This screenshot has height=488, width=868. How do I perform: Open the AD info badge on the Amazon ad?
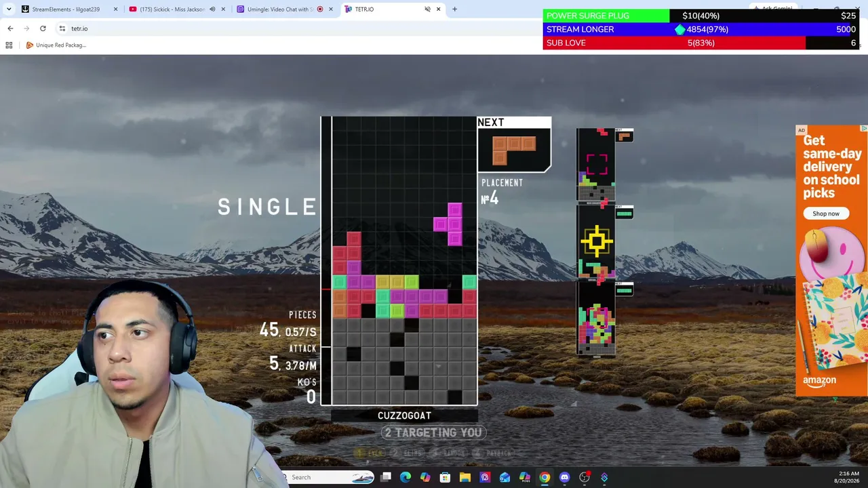[x=802, y=130]
